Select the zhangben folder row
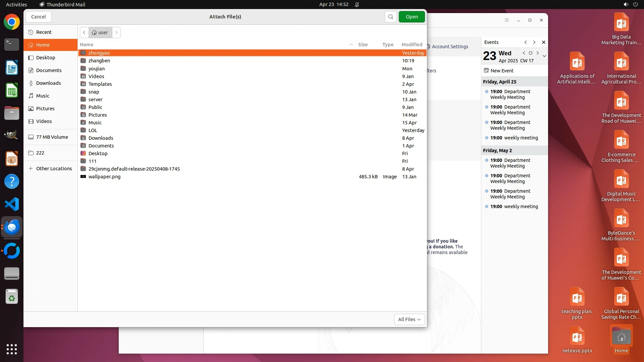This screenshot has width=644, height=362. (x=99, y=61)
